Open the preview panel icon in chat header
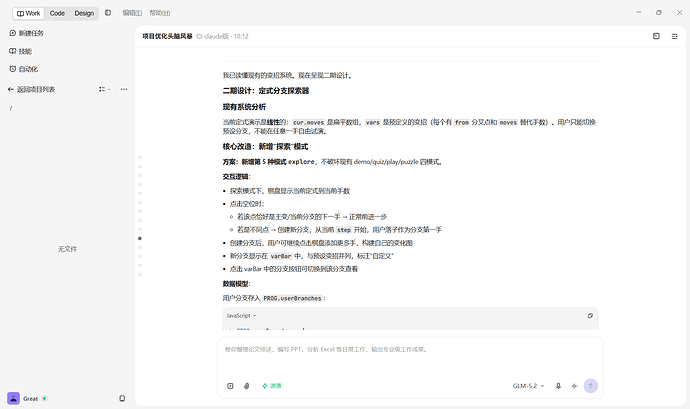This screenshot has width=690, height=409. point(656,36)
